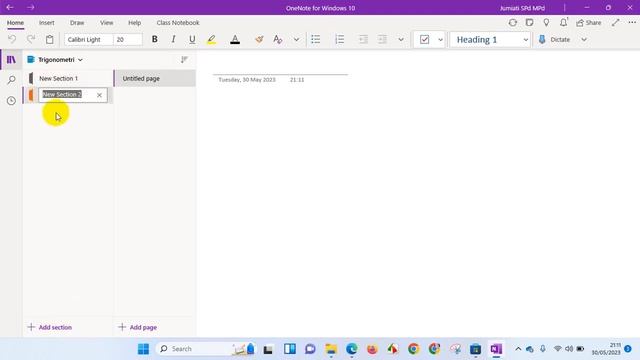Viewport: 640px width, 360px height.
Task: Clear the section name with X button
Action: coord(99,95)
